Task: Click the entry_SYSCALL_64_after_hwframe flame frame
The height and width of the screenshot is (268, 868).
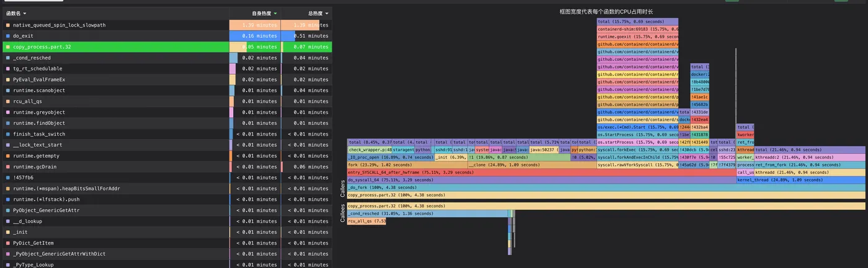Action: click(x=541, y=172)
